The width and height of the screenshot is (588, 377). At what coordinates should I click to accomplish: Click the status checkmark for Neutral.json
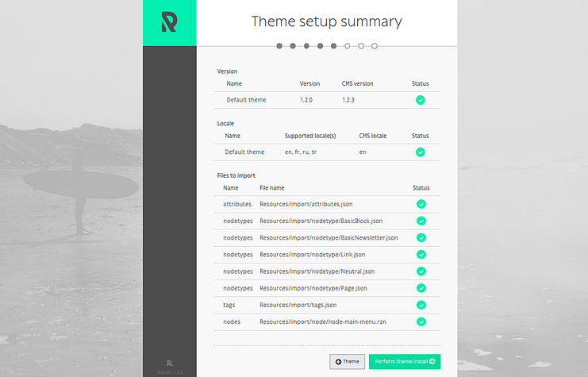[x=421, y=271]
